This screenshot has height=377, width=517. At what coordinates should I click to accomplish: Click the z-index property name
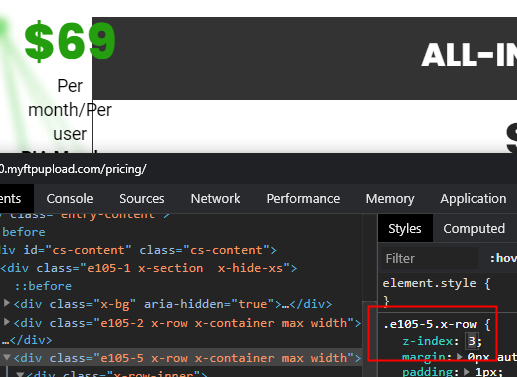pyautogui.click(x=428, y=341)
